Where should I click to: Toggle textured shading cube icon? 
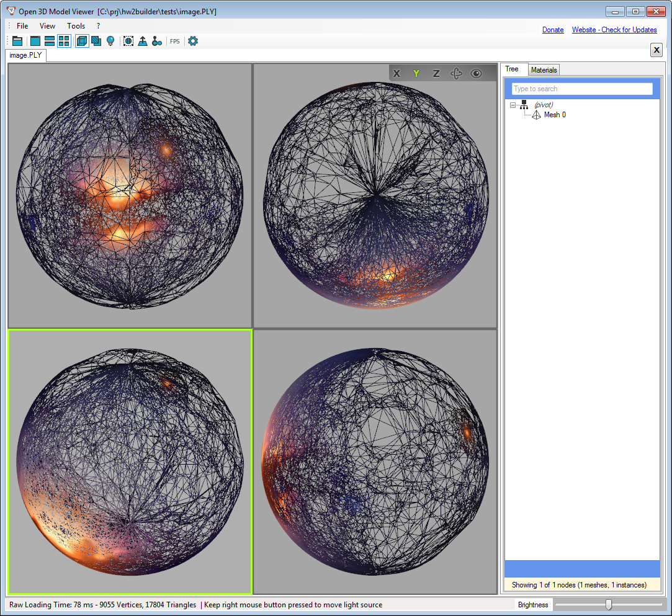pos(96,41)
